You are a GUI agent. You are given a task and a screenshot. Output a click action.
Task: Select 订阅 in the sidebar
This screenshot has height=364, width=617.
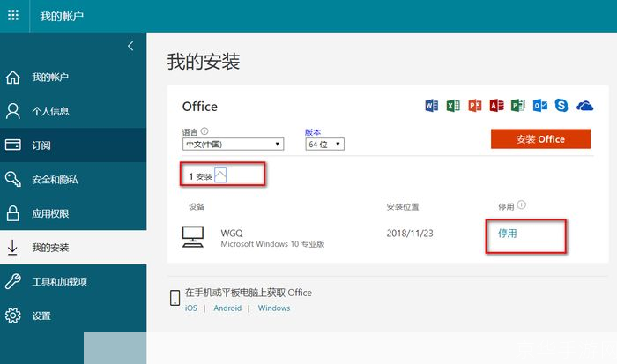coord(73,145)
